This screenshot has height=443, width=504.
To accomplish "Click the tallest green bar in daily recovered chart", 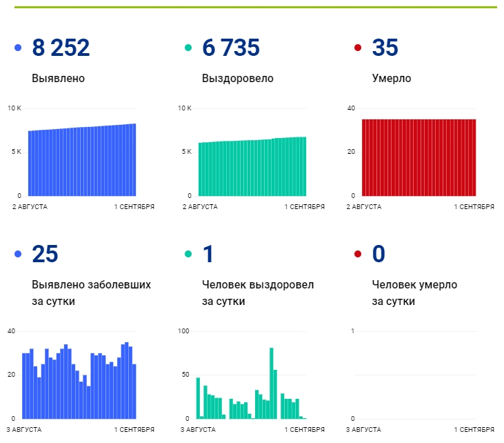I will pyautogui.click(x=271, y=383).
